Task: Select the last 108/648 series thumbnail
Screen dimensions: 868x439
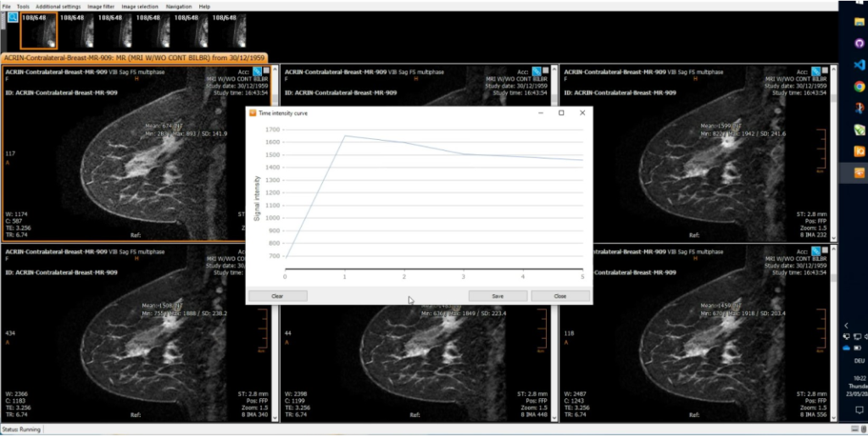Action: (x=228, y=31)
